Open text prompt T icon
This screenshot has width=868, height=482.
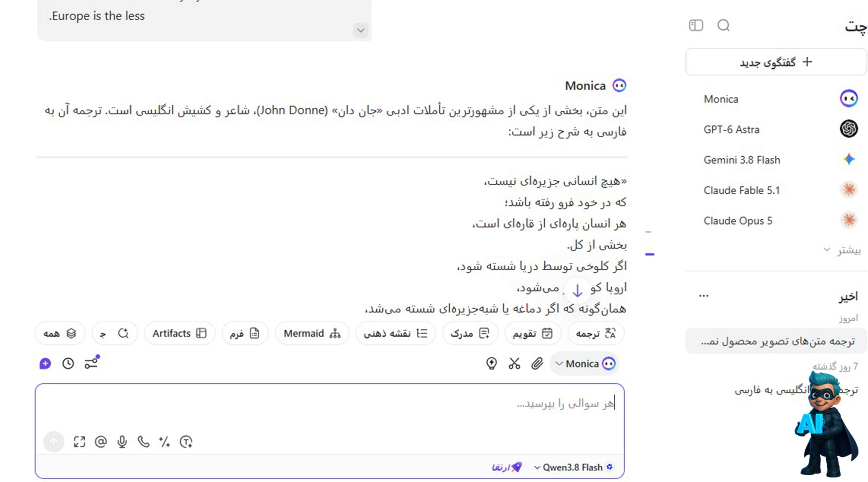[186, 442]
